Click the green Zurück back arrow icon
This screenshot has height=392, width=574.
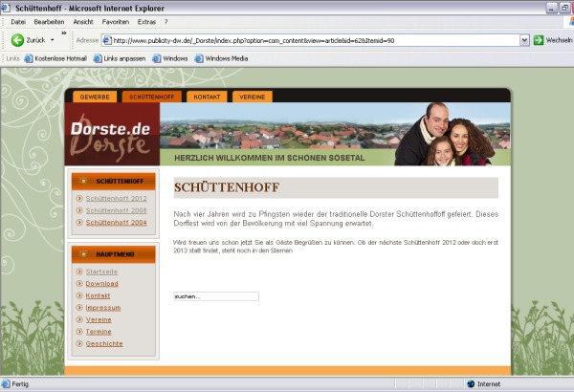click(17, 40)
